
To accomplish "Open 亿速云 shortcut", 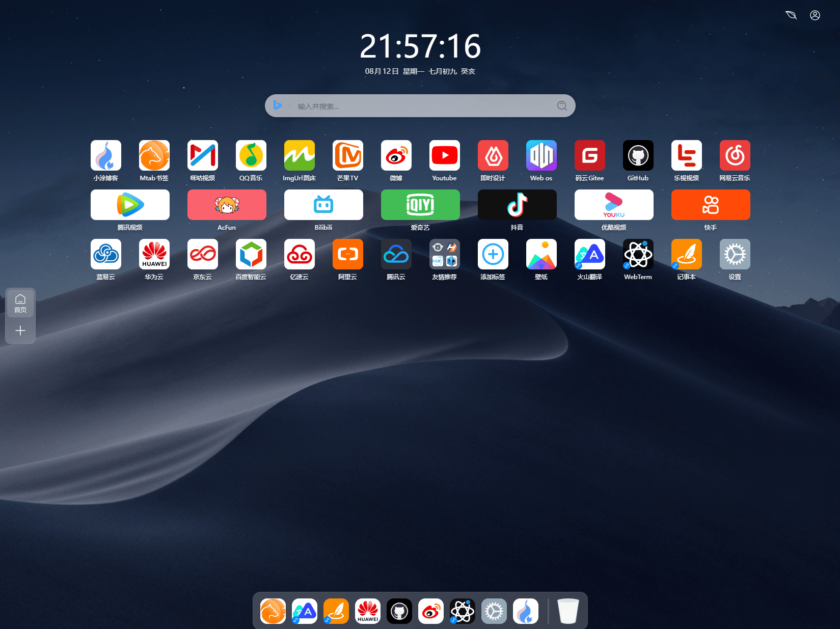I will tap(300, 254).
